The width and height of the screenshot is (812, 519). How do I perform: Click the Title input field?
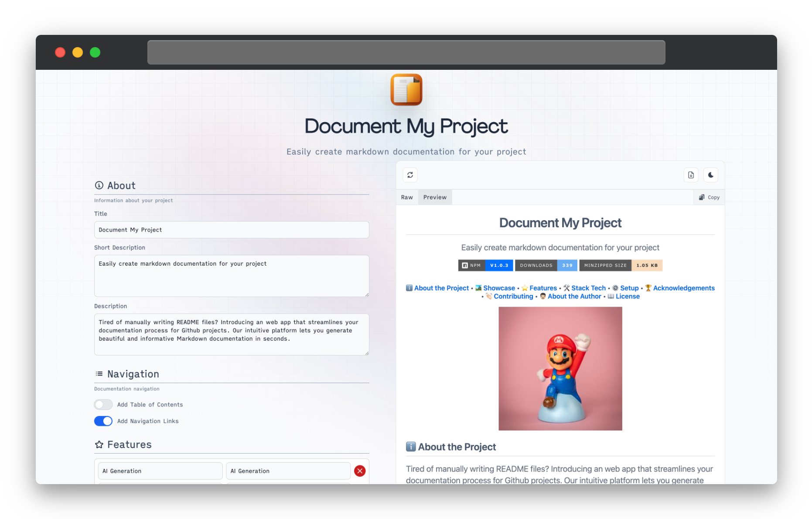(232, 230)
